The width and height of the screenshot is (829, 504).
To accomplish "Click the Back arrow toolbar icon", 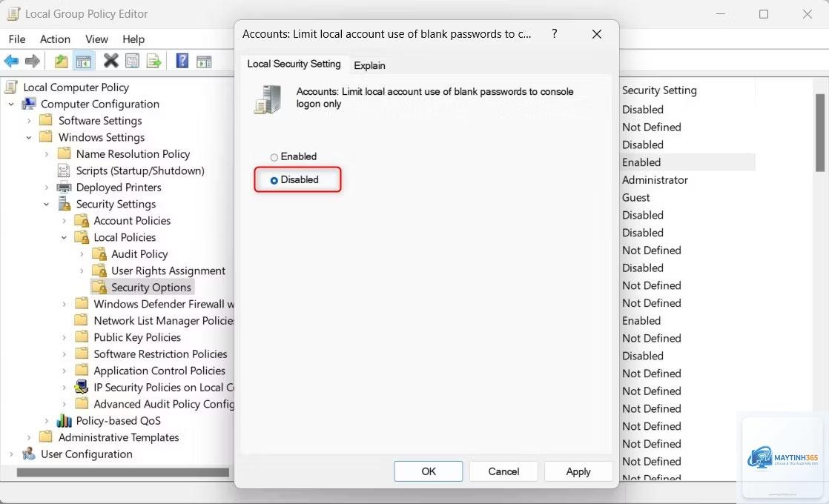I will pyautogui.click(x=11, y=62).
